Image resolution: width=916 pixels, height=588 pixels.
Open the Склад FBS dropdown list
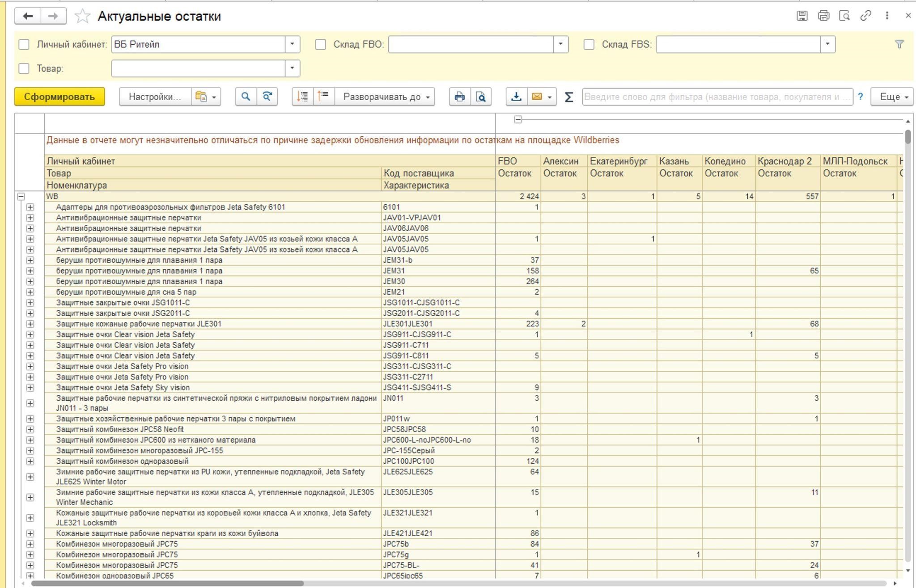pos(827,44)
